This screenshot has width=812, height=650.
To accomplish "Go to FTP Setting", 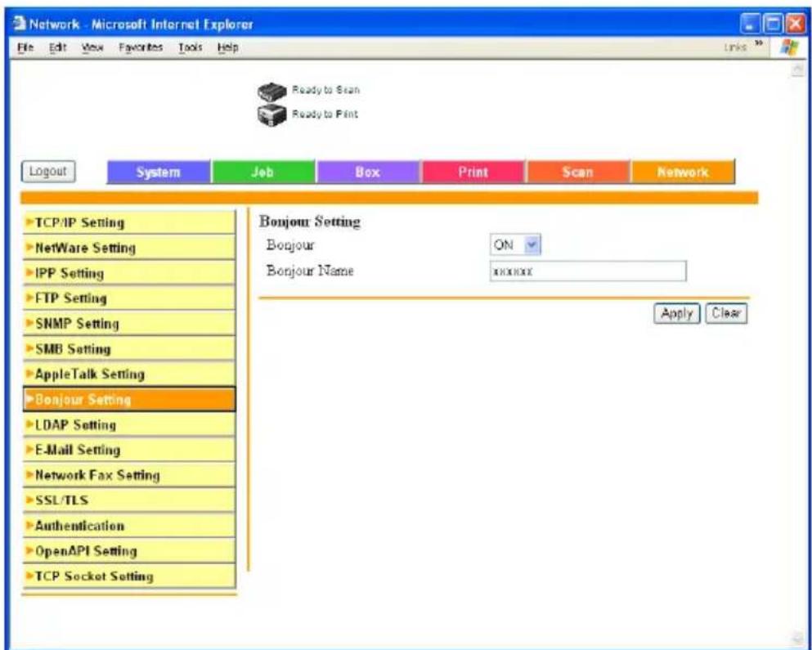I will [x=129, y=298].
